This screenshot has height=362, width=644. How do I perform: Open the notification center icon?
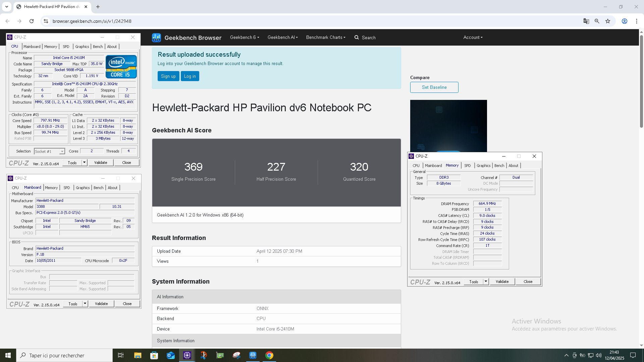click(x=633, y=355)
